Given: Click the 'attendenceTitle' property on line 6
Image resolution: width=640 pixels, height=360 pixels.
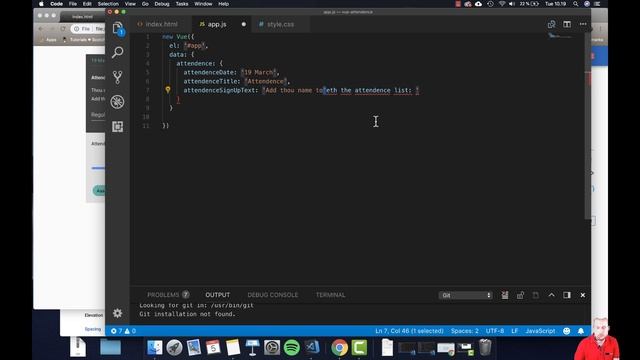Looking at the screenshot, I should click(210, 81).
